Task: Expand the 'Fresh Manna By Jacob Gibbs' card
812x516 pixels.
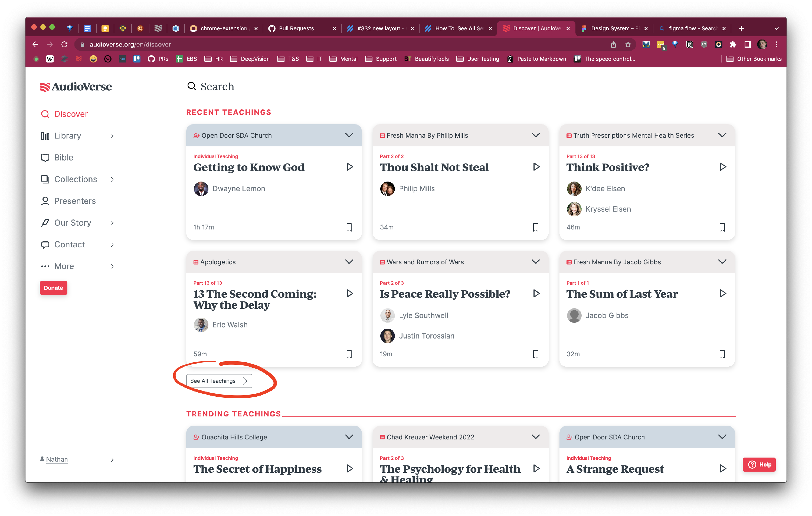Action: [722, 262]
